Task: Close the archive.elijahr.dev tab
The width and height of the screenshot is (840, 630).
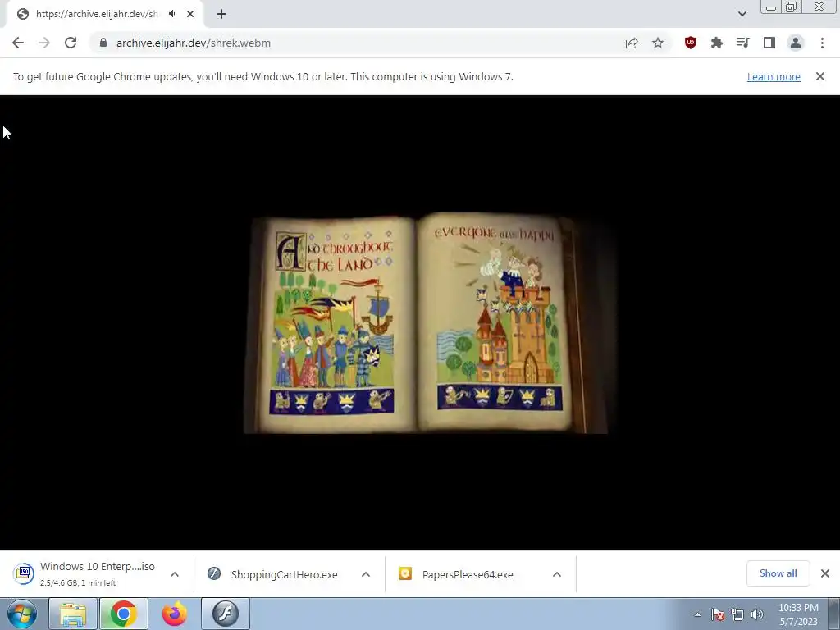Action: [190, 14]
